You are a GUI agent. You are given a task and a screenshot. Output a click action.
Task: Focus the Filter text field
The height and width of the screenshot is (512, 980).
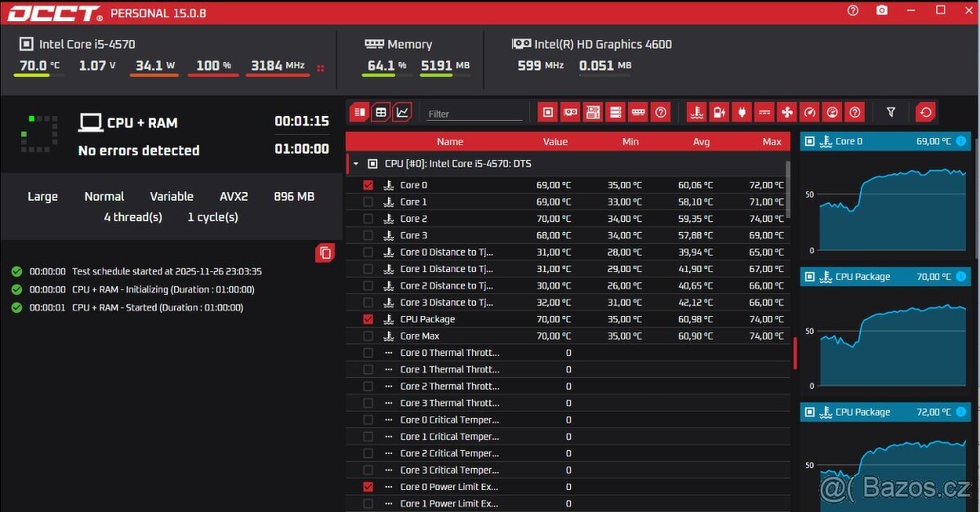click(x=474, y=114)
